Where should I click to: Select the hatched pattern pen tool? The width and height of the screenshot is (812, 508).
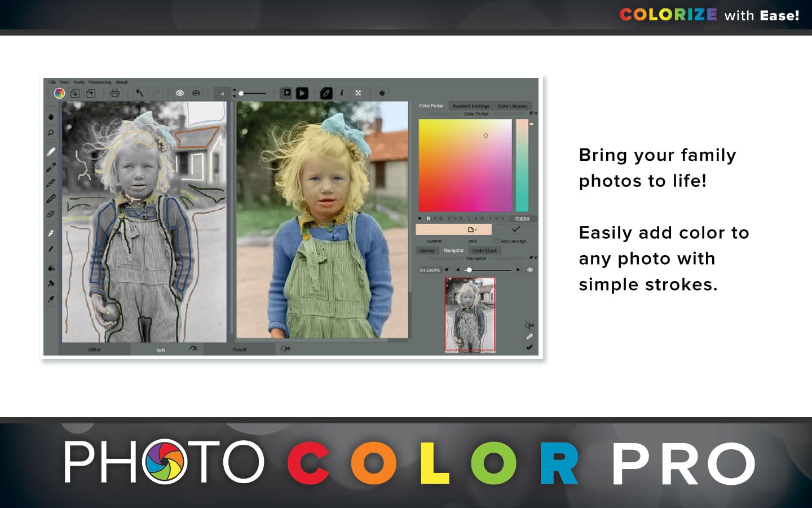[x=51, y=183]
